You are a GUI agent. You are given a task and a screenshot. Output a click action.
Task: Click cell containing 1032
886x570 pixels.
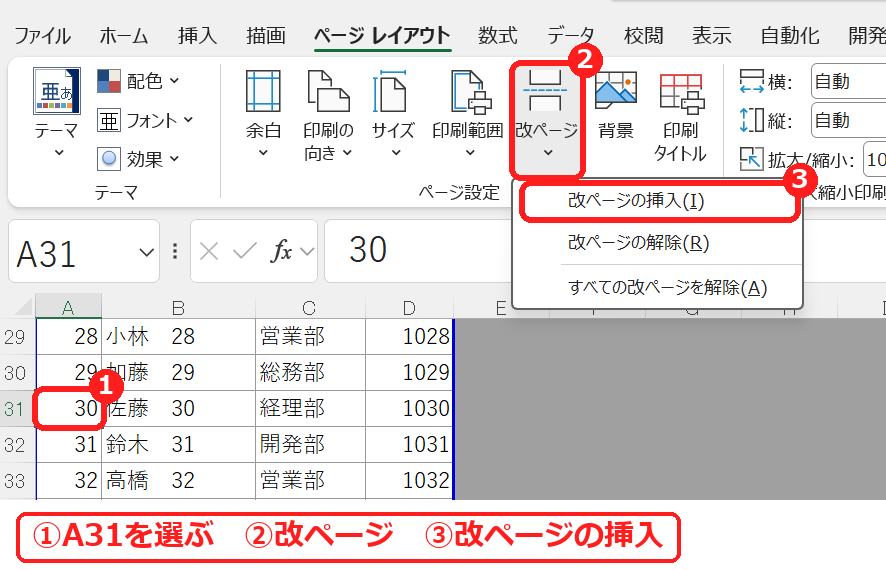pyautogui.click(x=409, y=481)
